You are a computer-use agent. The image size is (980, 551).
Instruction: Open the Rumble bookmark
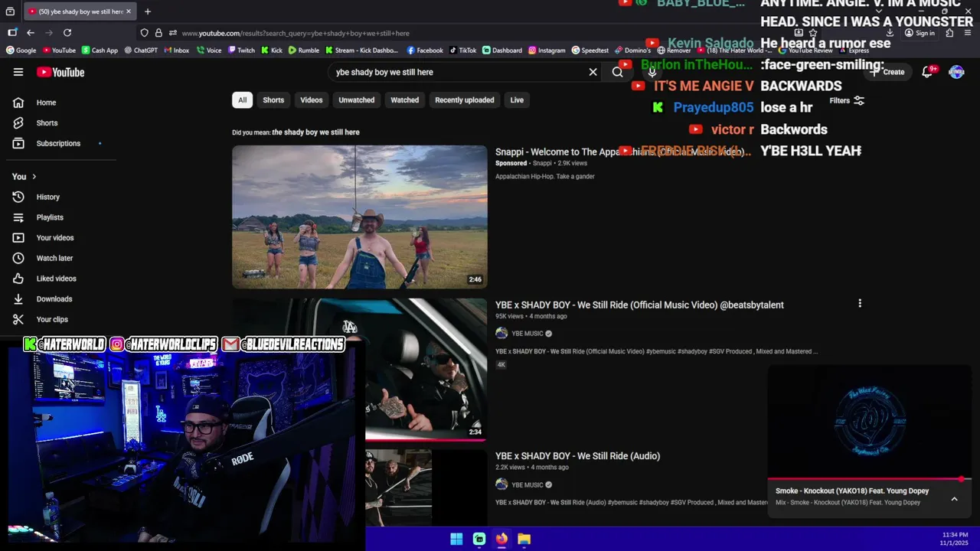click(x=304, y=51)
